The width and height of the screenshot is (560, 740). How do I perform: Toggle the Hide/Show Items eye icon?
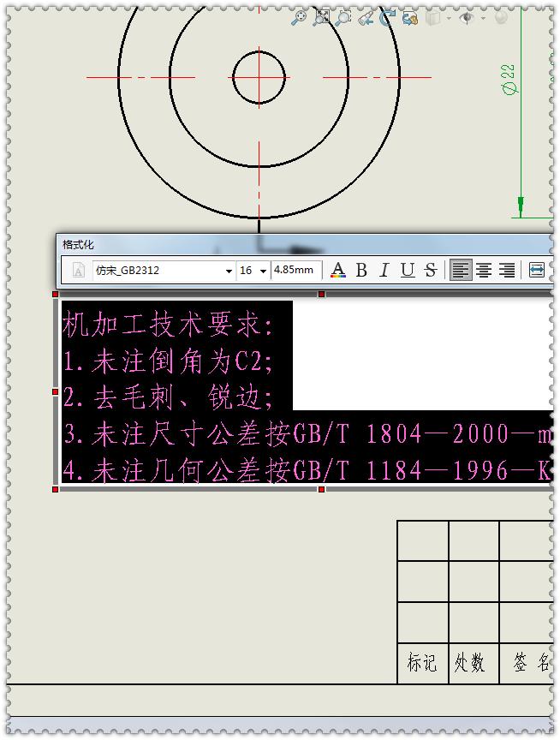pyautogui.click(x=467, y=18)
